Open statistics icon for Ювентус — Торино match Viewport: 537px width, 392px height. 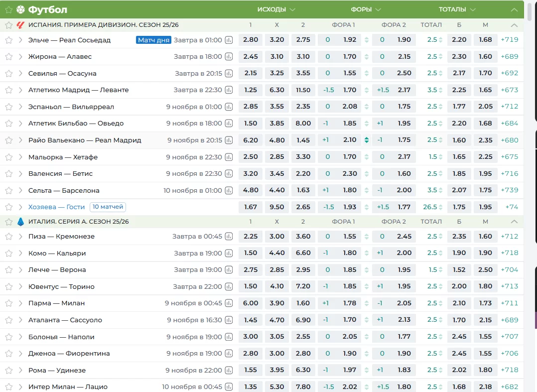coord(229,286)
